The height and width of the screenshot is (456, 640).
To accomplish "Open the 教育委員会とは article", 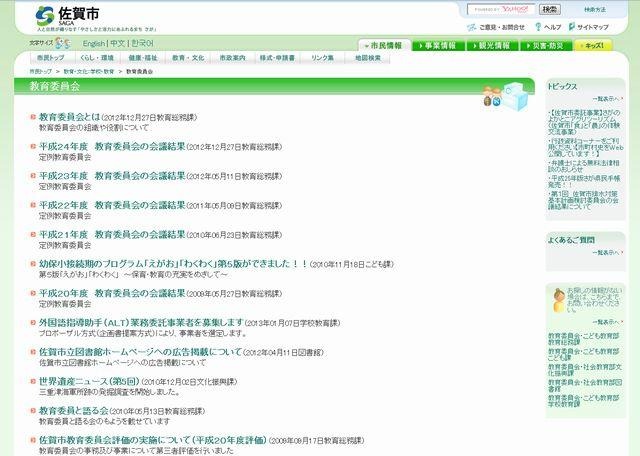I will tap(69, 117).
